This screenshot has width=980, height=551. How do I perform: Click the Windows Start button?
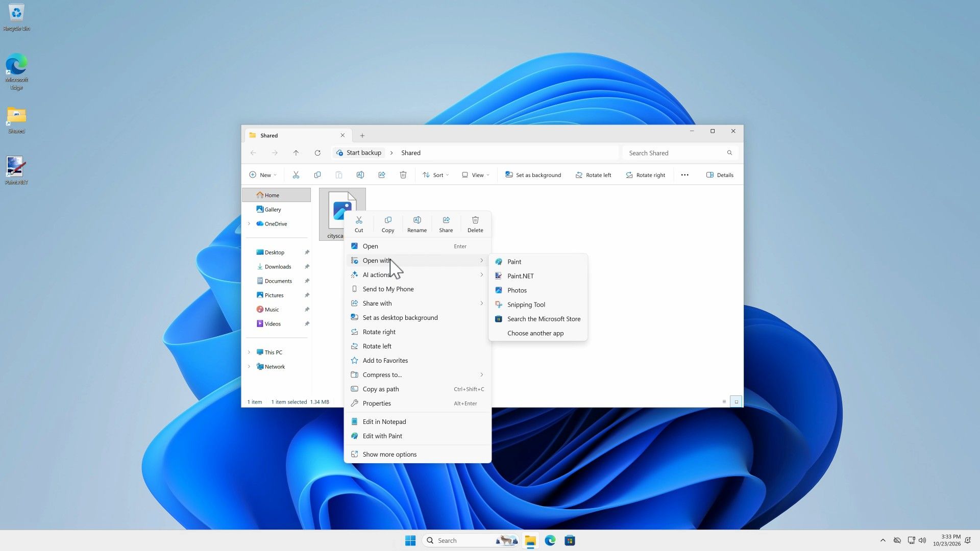click(x=410, y=541)
